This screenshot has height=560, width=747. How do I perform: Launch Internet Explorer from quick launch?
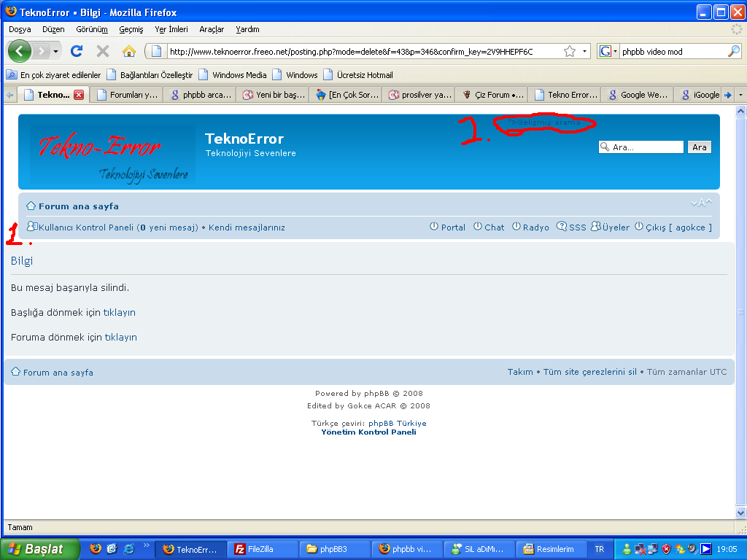click(x=128, y=548)
